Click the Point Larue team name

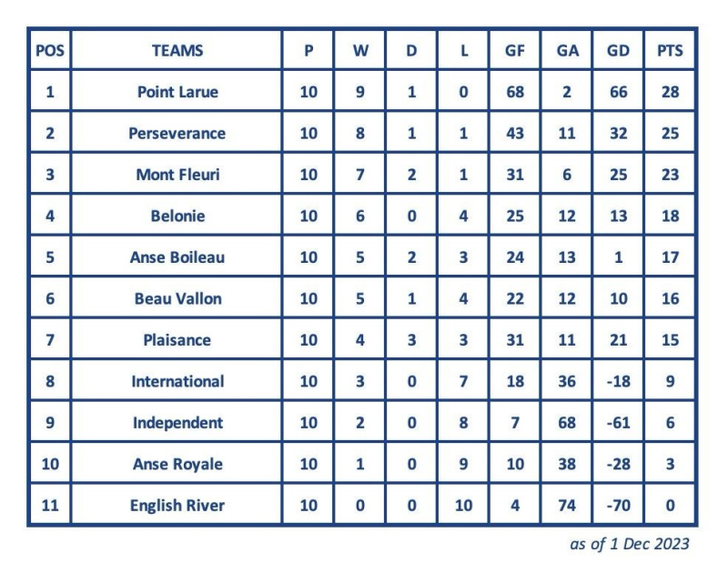click(x=177, y=92)
